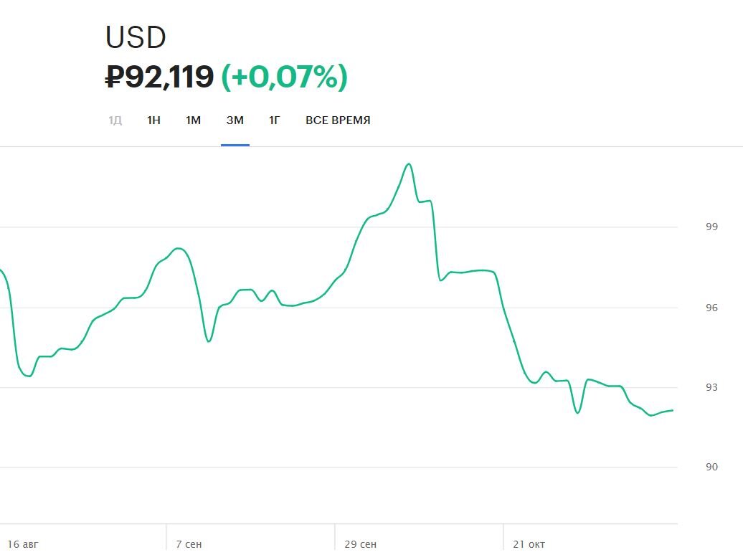Viewport: 743px width, 560px height.
Task: Click the chart's highest peak point
Action: coord(409,163)
